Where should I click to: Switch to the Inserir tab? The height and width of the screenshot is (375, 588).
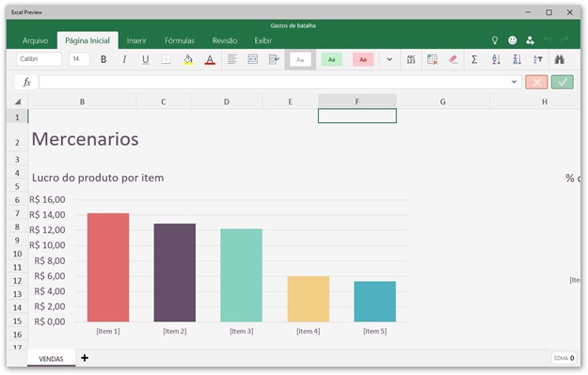pyautogui.click(x=136, y=40)
